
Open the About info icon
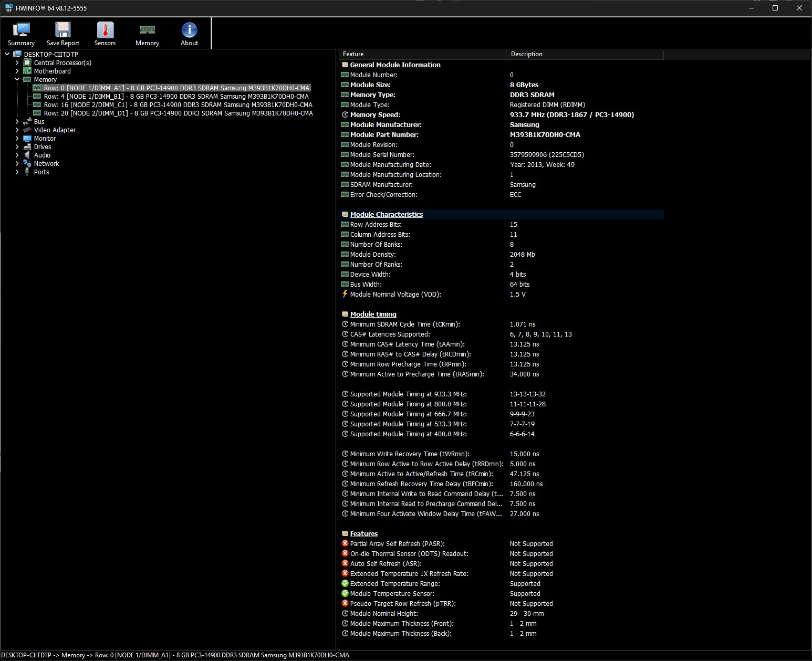[x=189, y=30]
